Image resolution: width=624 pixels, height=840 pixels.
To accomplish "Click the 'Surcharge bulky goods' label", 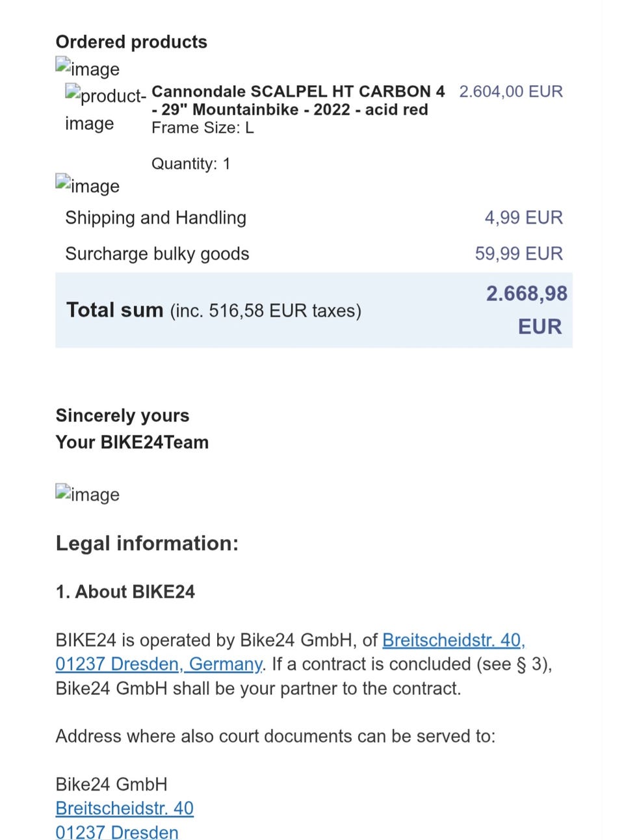I will pos(157,254).
